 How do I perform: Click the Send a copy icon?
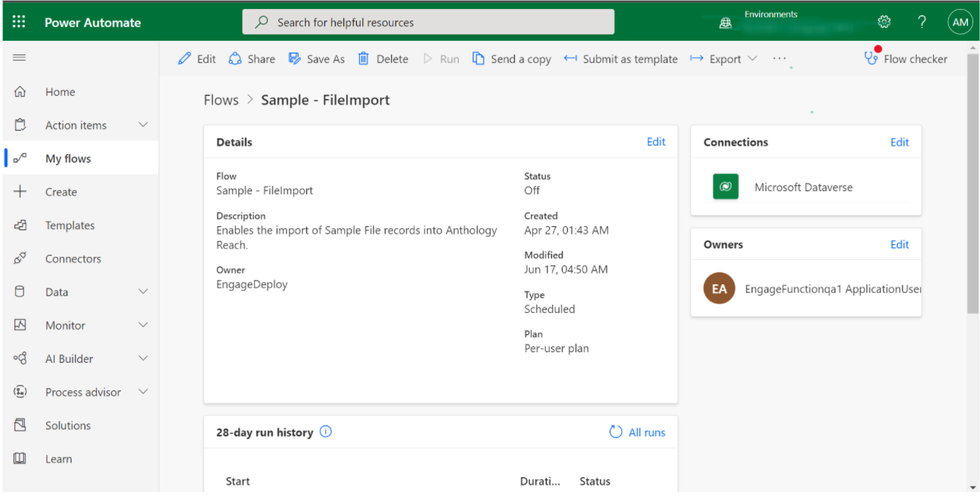479,58
